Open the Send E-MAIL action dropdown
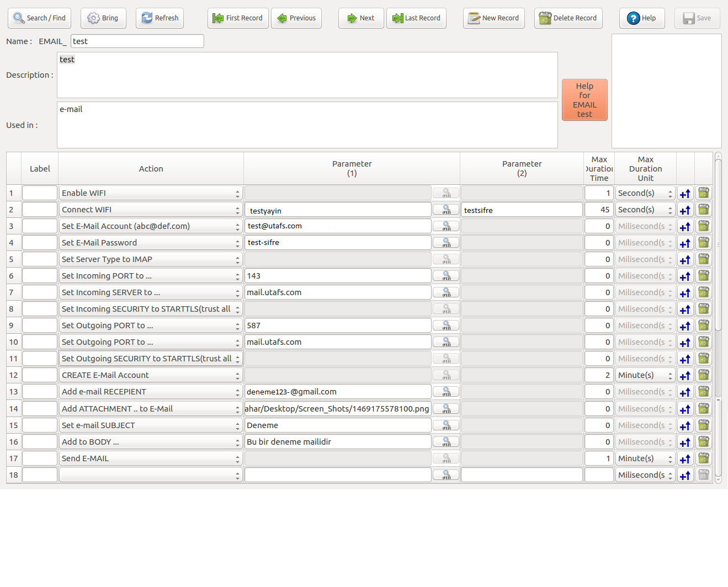The width and height of the screenshot is (728, 587). [x=151, y=458]
